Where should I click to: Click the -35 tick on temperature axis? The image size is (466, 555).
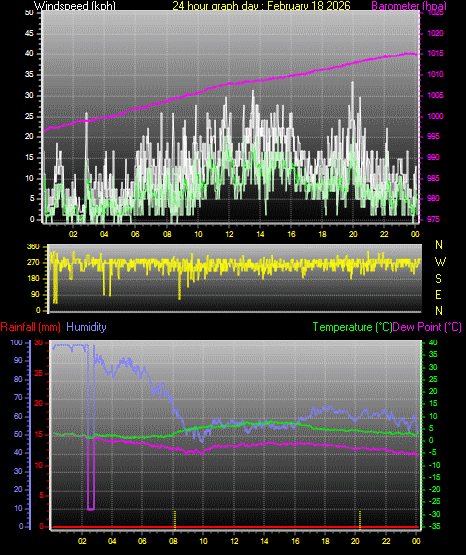point(435,526)
